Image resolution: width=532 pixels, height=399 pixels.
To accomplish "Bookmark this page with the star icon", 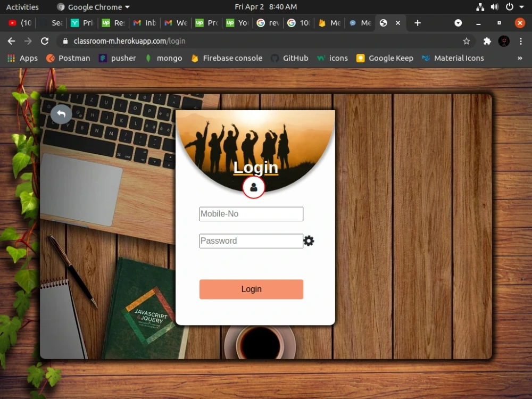I will pos(466,41).
